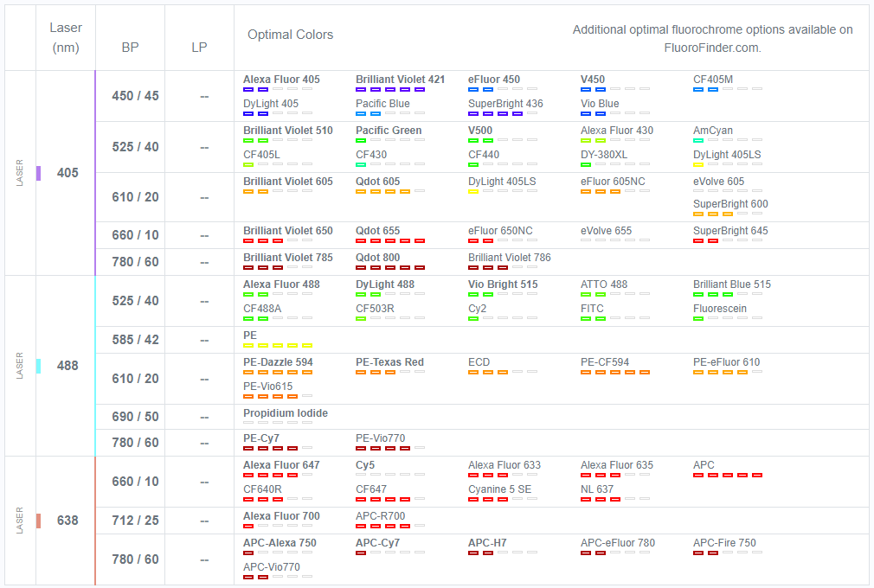
Task: Choose the DyLight 488 fluorochrome
Action: pyautogui.click(x=385, y=284)
